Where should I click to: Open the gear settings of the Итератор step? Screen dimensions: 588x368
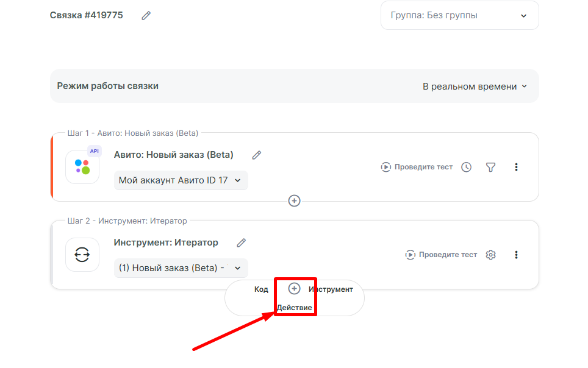[x=490, y=255]
